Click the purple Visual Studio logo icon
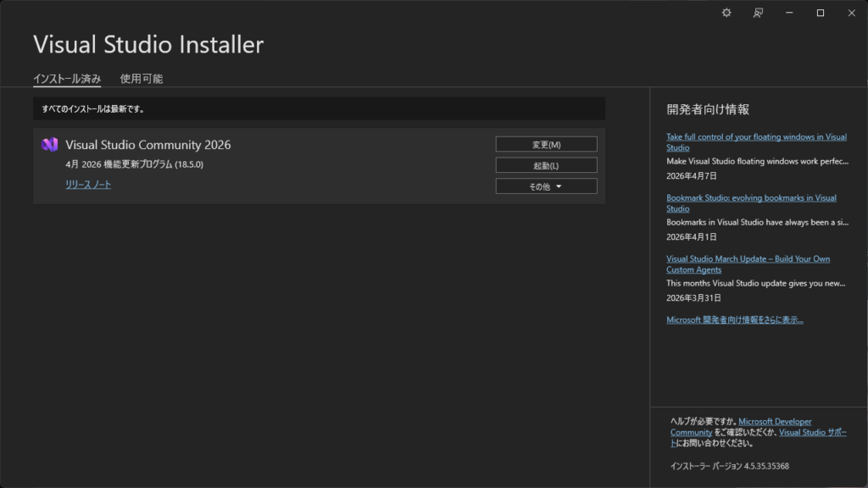The image size is (868, 488). coord(49,145)
